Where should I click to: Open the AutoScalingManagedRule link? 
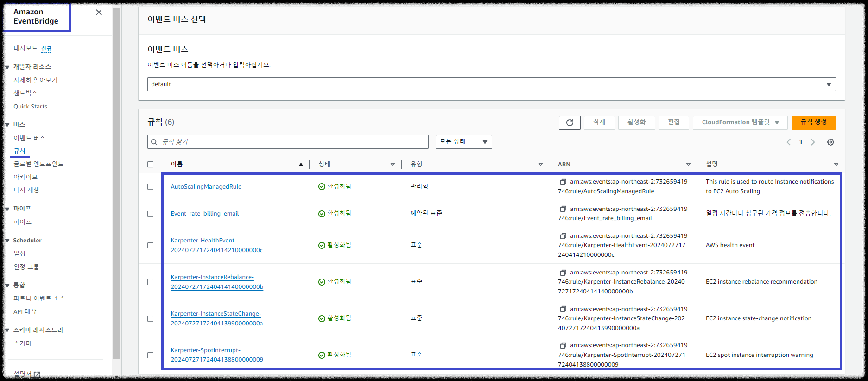point(206,187)
